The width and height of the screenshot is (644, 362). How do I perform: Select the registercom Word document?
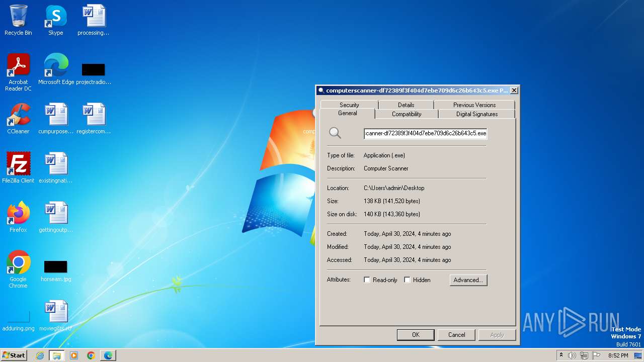(x=94, y=119)
